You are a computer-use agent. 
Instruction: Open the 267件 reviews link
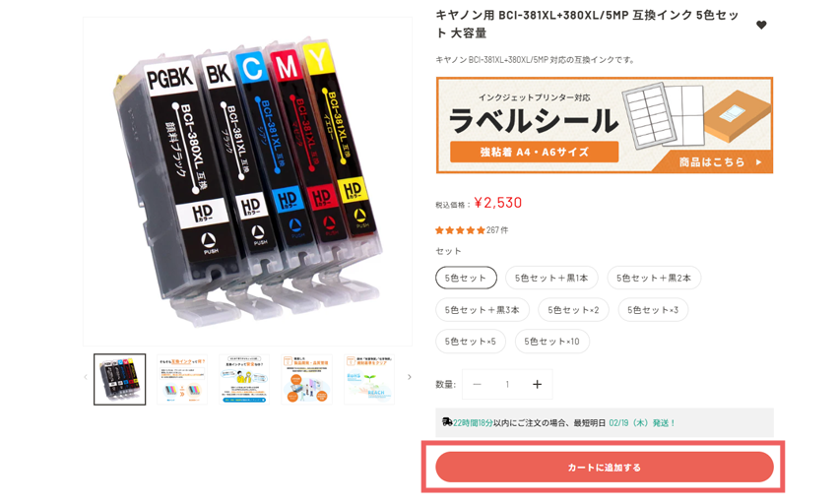click(x=497, y=230)
